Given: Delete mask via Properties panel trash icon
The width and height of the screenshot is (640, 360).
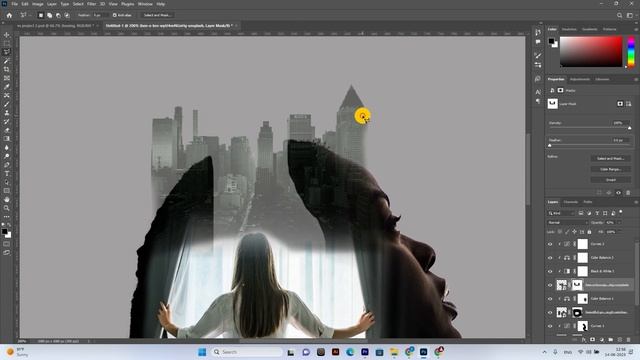Looking at the screenshot, I should coord(628,193).
